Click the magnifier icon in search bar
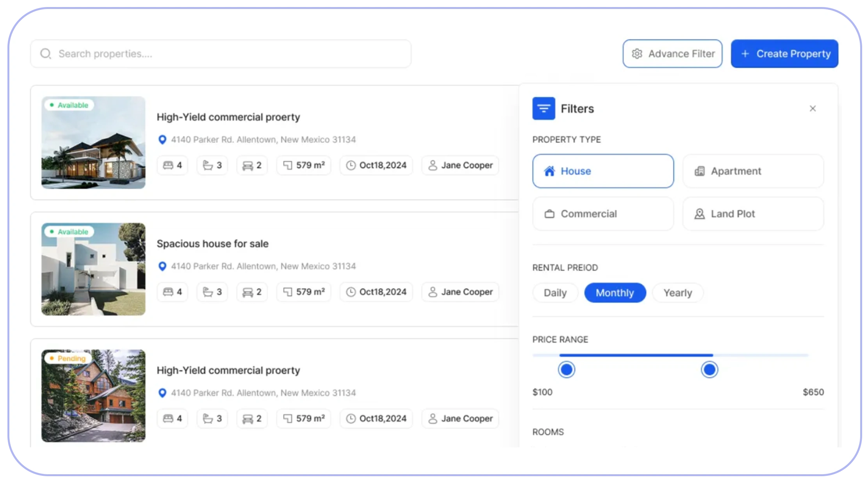Viewport: 868px width, 484px height. (x=46, y=53)
